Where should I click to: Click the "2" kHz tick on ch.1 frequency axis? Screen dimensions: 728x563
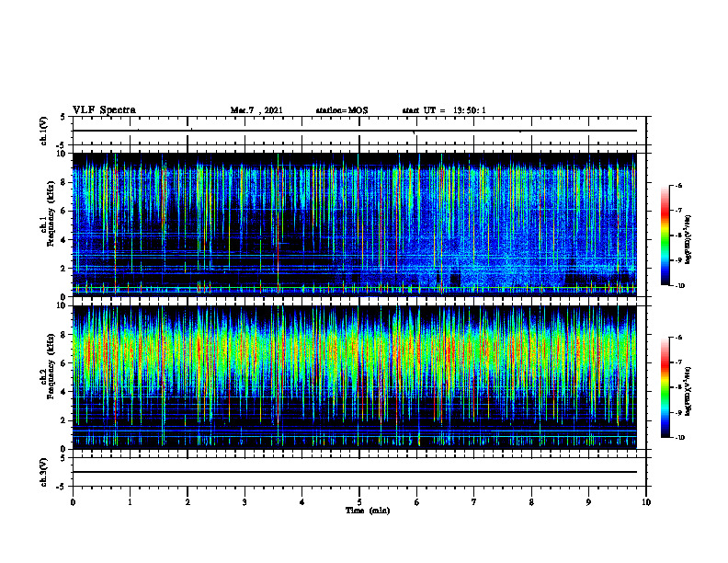coord(64,268)
